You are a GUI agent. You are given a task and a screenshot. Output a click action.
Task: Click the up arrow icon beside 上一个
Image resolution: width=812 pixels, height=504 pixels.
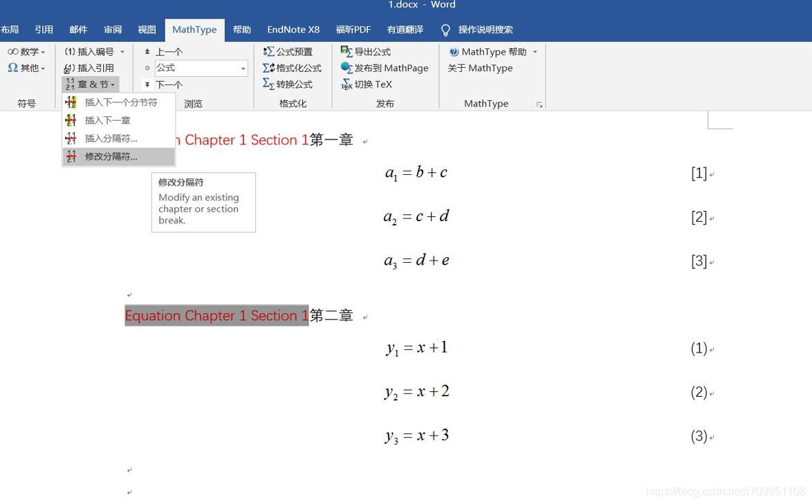[x=147, y=52]
